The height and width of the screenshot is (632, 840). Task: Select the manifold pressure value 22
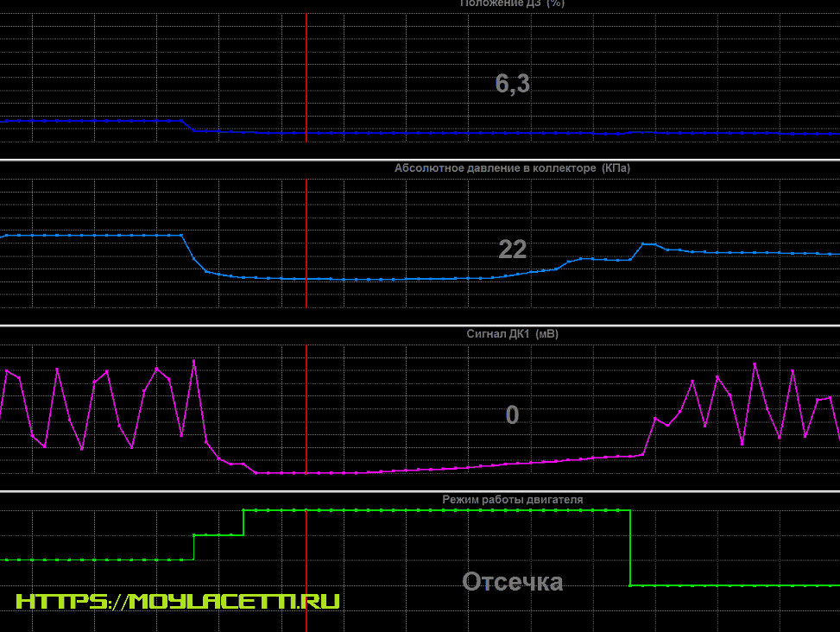point(512,250)
